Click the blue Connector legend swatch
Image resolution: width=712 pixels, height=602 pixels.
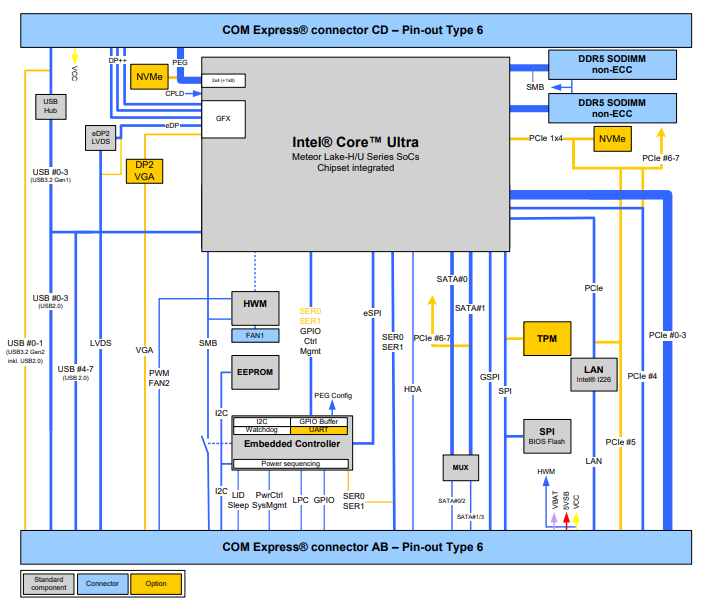point(103,583)
